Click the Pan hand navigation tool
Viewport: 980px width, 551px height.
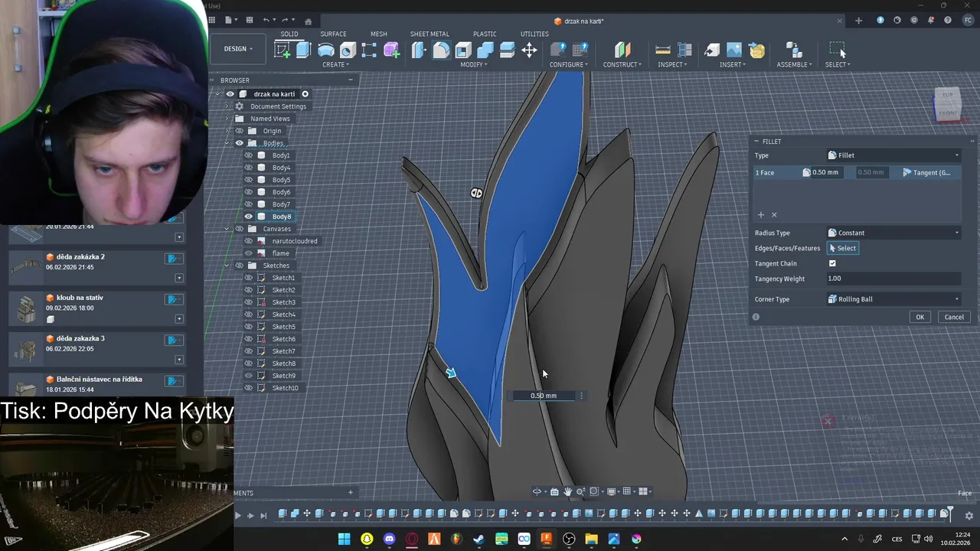[567, 491]
